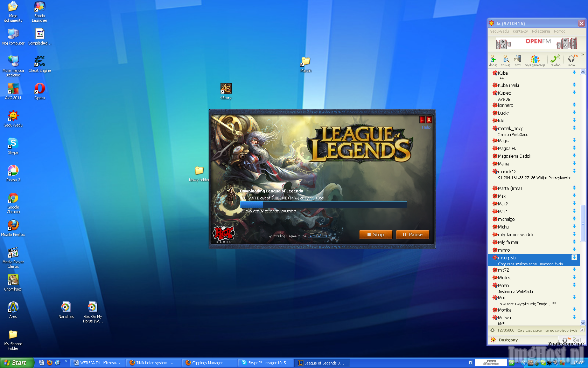Select Google Chrome desktop shortcut
The image size is (588, 368).
(x=13, y=203)
